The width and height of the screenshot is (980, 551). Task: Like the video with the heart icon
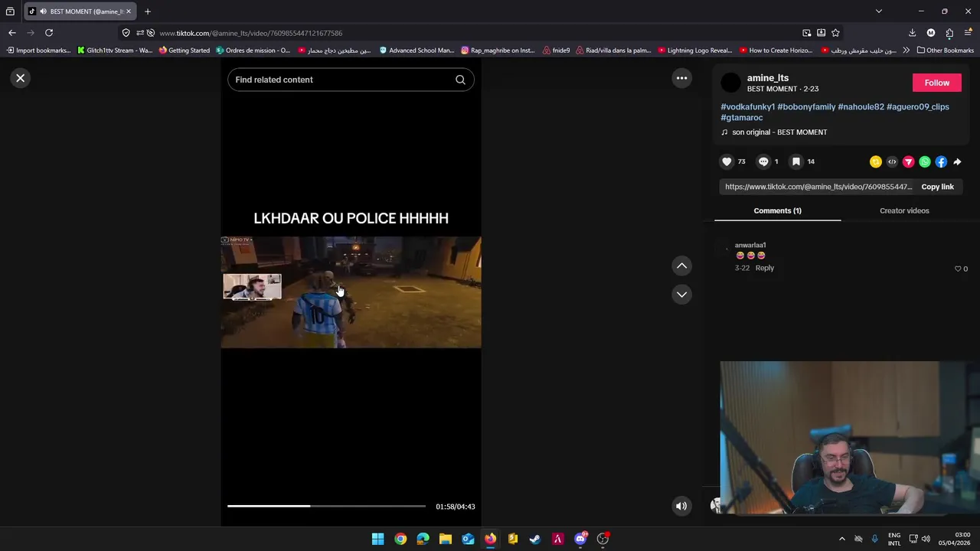tap(727, 161)
